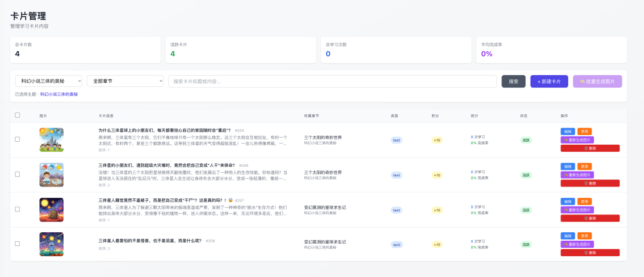Expand the 全部章节 chapter dropdown
The image size is (644, 277).
125,81
